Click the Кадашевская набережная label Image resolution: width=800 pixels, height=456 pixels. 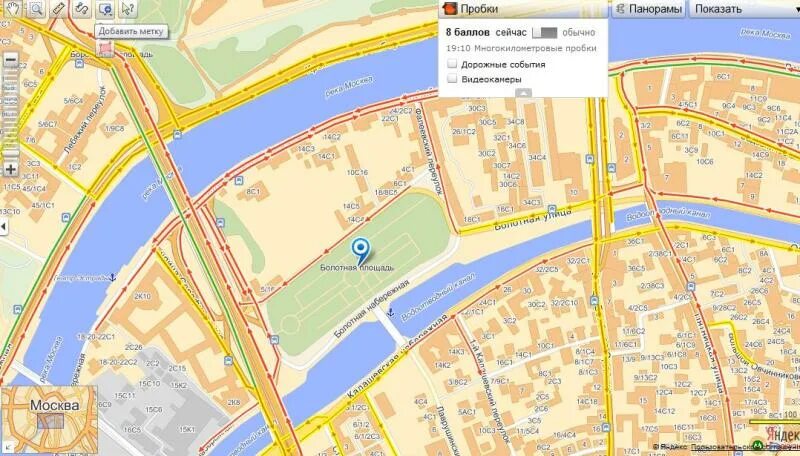click(397, 357)
